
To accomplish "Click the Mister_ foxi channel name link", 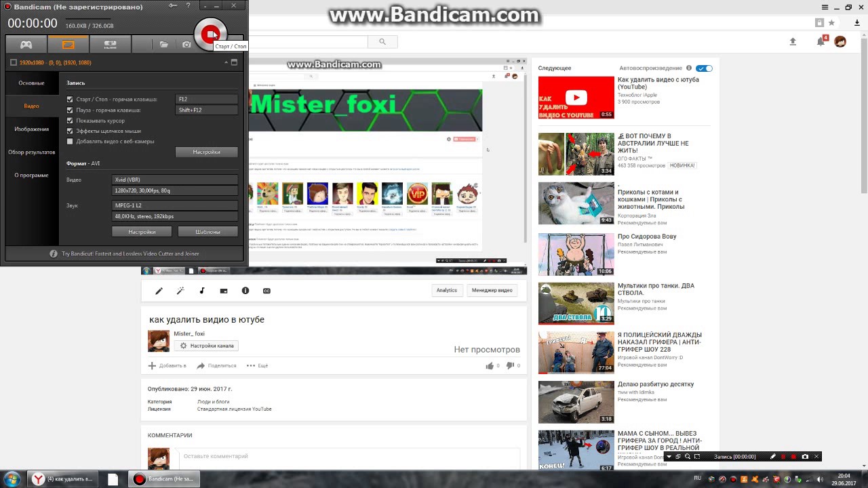I will (x=189, y=333).
